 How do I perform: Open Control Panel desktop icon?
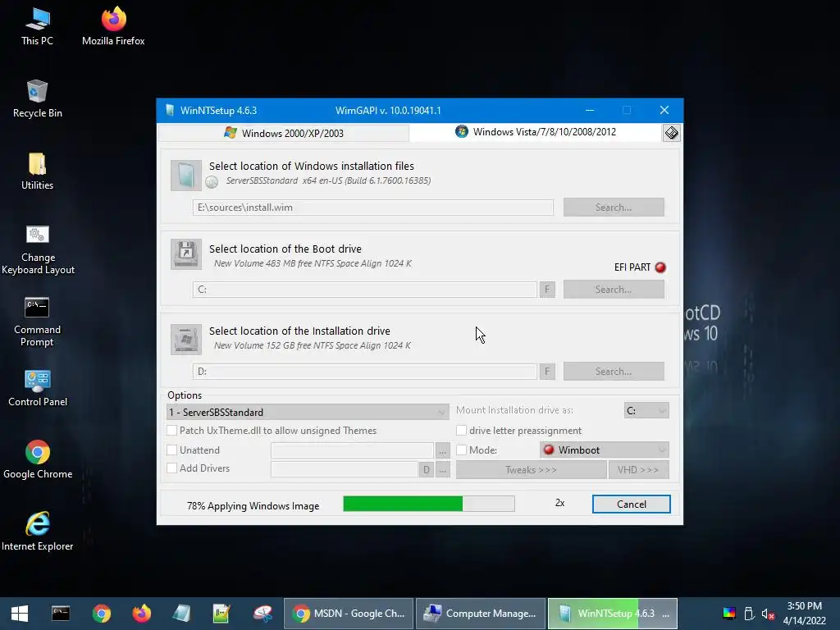click(x=38, y=388)
